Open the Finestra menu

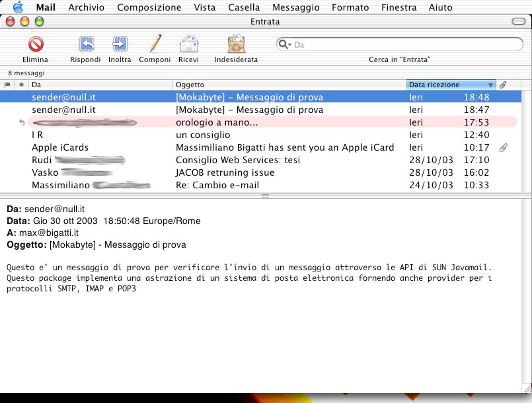(x=399, y=7)
